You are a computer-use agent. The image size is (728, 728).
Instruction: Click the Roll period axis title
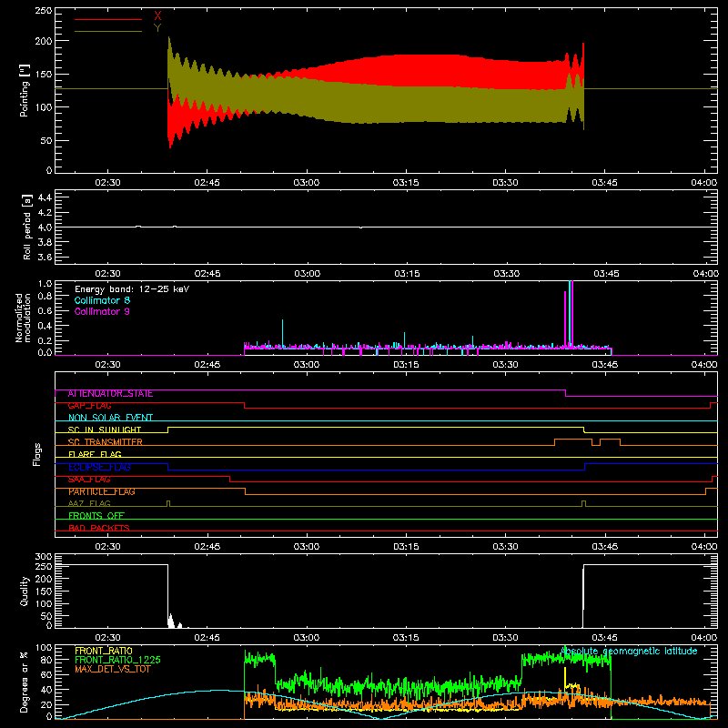tap(26, 227)
